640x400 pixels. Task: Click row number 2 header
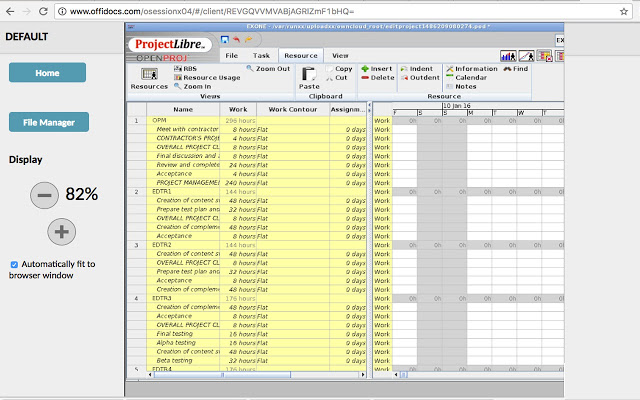pos(137,191)
